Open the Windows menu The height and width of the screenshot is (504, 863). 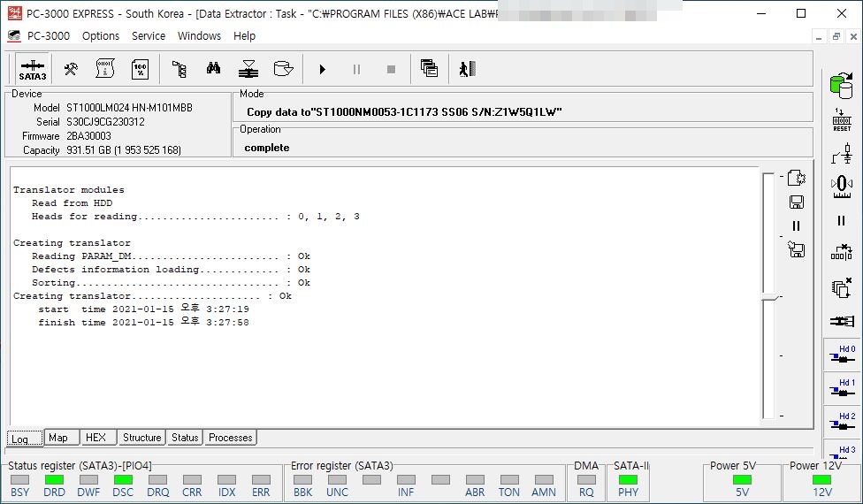pos(199,35)
